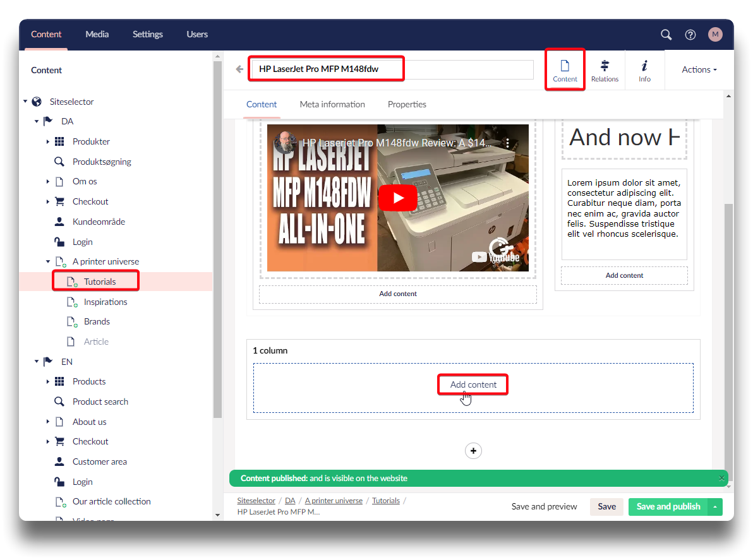The width and height of the screenshot is (753, 560).
Task: Open the help question mark icon
Action: pyautogui.click(x=690, y=35)
